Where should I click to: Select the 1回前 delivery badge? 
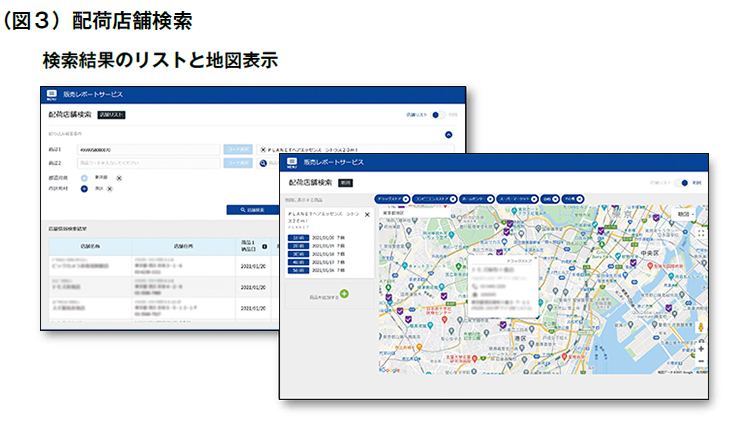tap(298, 238)
